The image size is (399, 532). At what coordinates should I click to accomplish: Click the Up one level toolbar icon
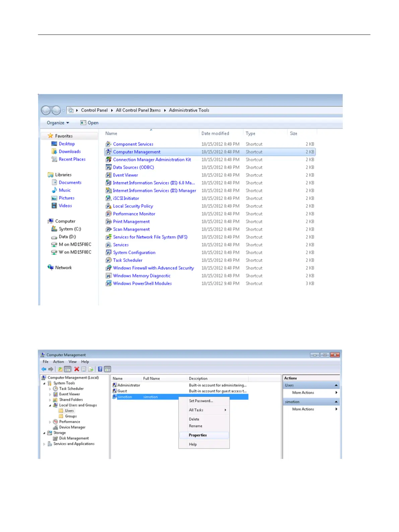(60, 369)
